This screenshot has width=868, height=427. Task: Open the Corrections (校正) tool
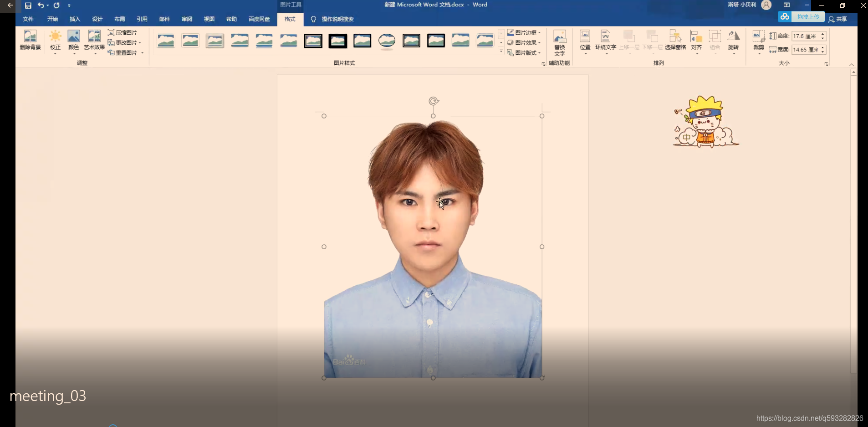click(x=55, y=41)
